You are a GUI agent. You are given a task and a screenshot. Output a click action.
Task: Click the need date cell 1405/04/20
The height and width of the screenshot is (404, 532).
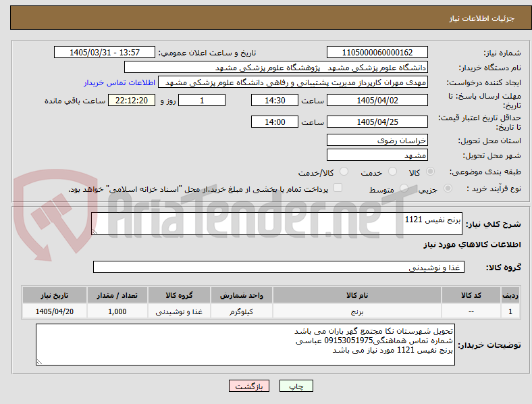pyautogui.click(x=54, y=311)
